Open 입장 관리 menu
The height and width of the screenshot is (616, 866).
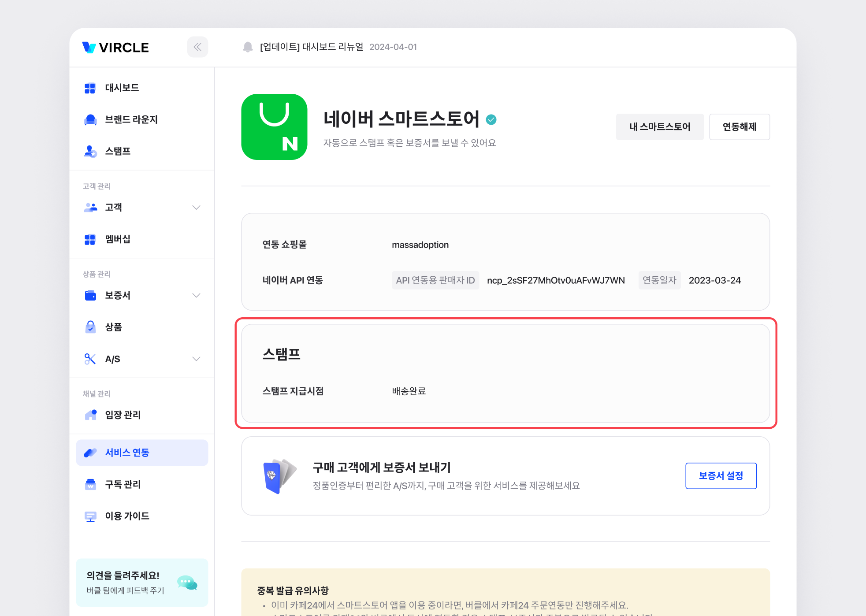tap(142, 415)
